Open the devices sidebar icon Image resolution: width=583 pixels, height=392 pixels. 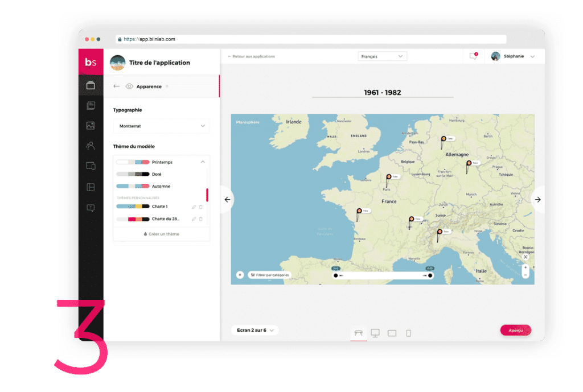click(91, 166)
